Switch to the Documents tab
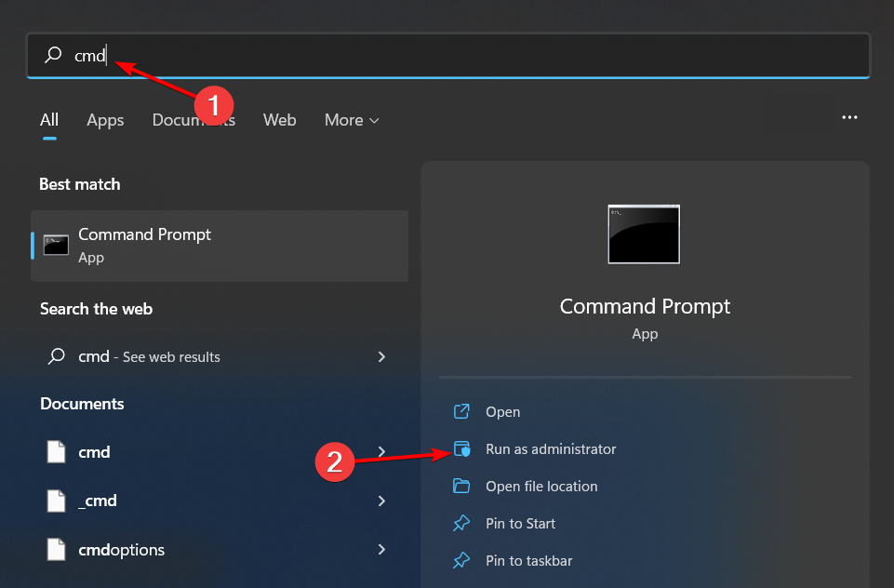 (193, 120)
